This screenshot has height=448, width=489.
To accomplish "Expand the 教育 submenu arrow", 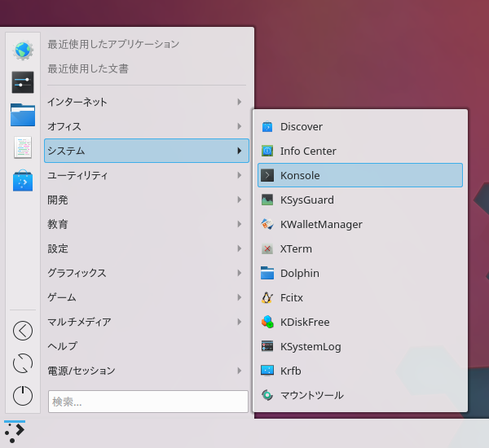I will tap(239, 224).
